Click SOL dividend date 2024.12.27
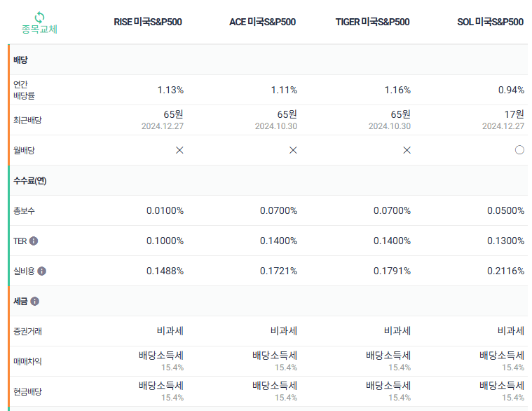Viewport: 532px width, 411px height. pyautogui.click(x=503, y=126)
